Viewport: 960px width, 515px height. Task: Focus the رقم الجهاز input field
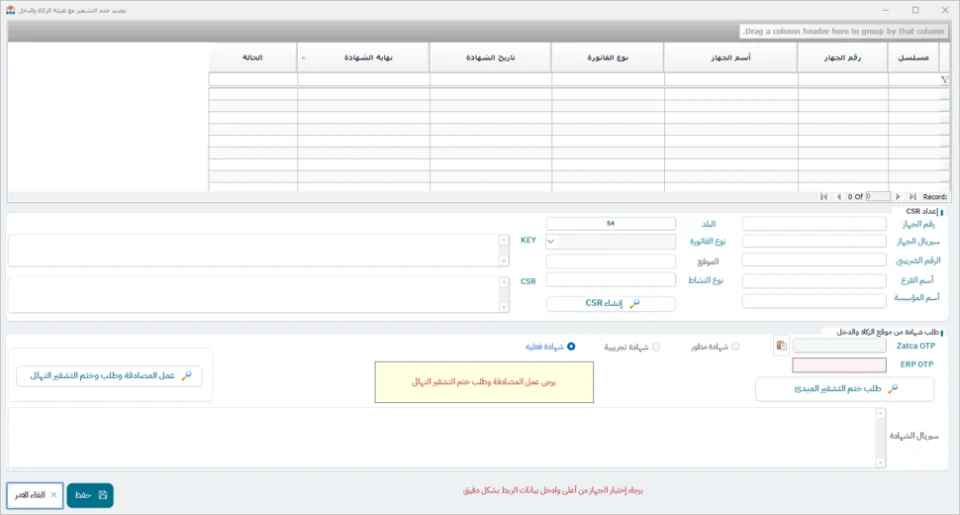pos(814,224)
